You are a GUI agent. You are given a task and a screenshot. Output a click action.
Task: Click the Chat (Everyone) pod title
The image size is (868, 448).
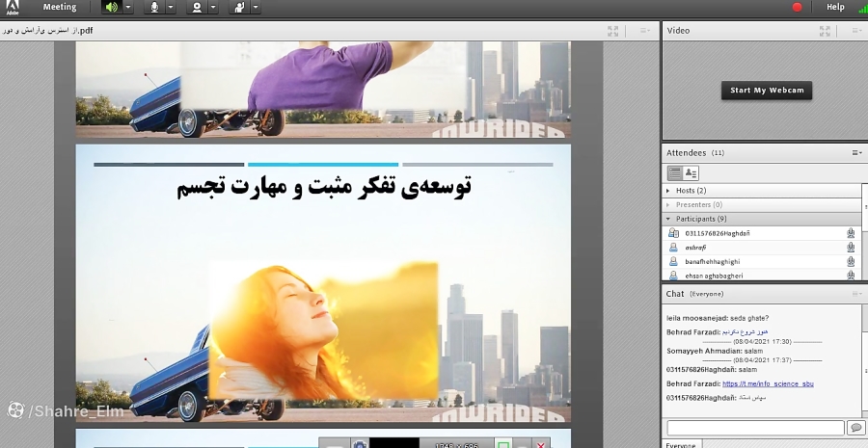(694, 294)
